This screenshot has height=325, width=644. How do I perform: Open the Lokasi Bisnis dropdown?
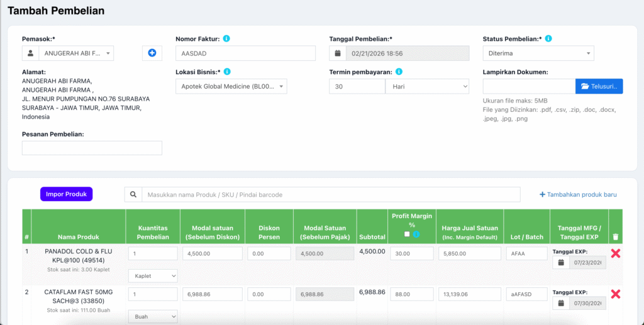(x=231, y=86)
